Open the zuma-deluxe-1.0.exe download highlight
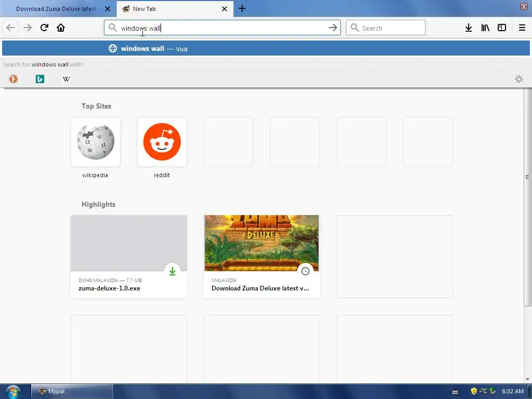Image resolution: width=532 pixels, height=399 pixels. [x=129, y=257]
